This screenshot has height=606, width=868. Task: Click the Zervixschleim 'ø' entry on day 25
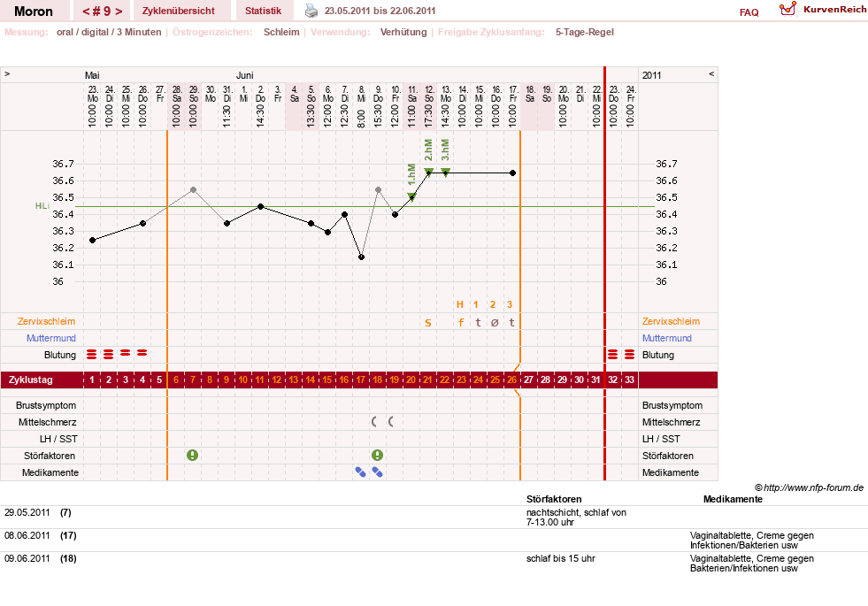tap(495, 322)
